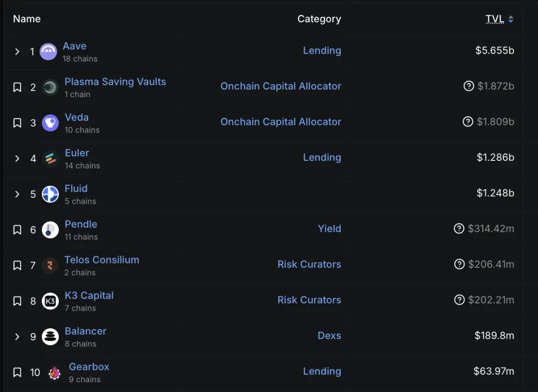The width and height of the screenshot is (538, 392).
Task: Expand the Aave row chevron
Action: (16, 51)
